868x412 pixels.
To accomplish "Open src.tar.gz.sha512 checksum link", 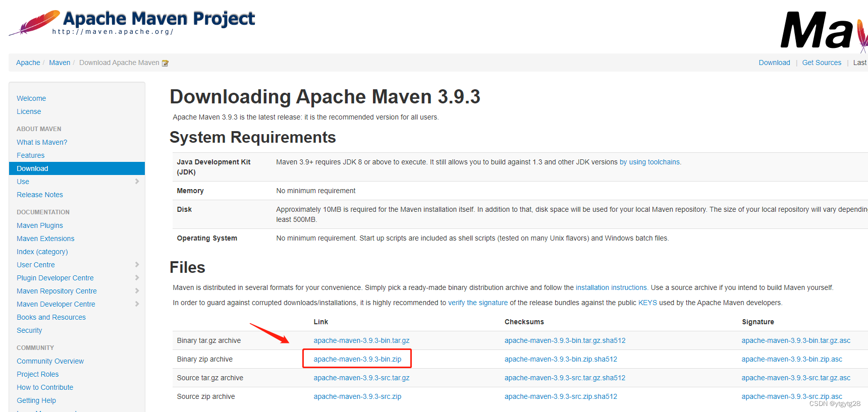I will click(x=565, y=378).
